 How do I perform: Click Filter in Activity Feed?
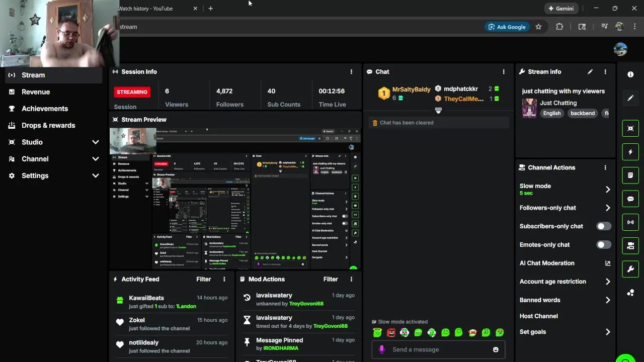203,279
